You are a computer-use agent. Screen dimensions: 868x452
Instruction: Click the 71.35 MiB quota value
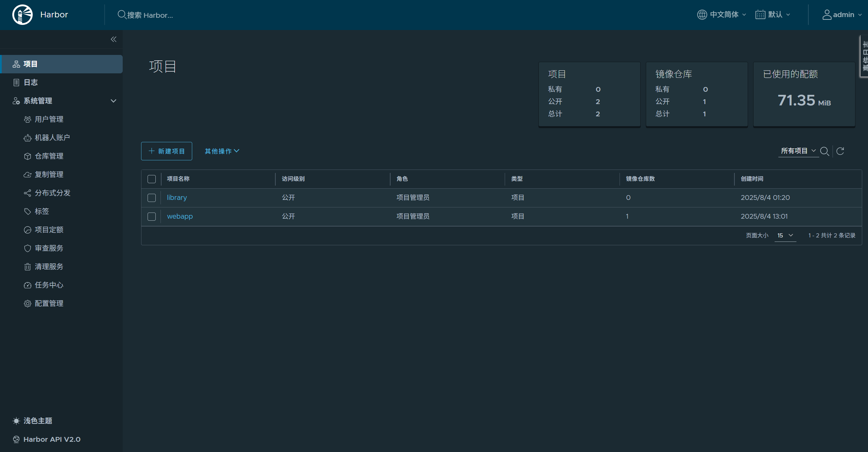point(804,101)
